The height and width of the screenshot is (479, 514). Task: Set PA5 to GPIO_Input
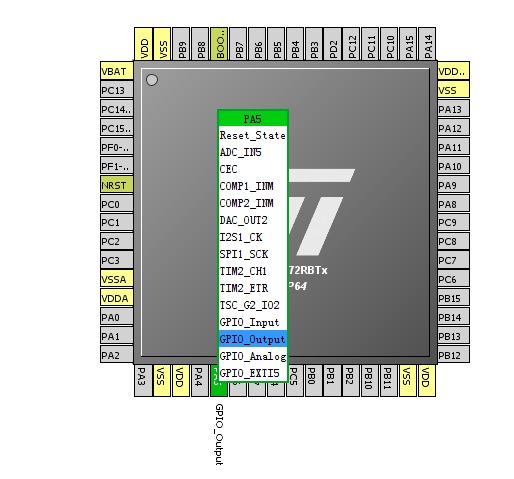[253, 322]
